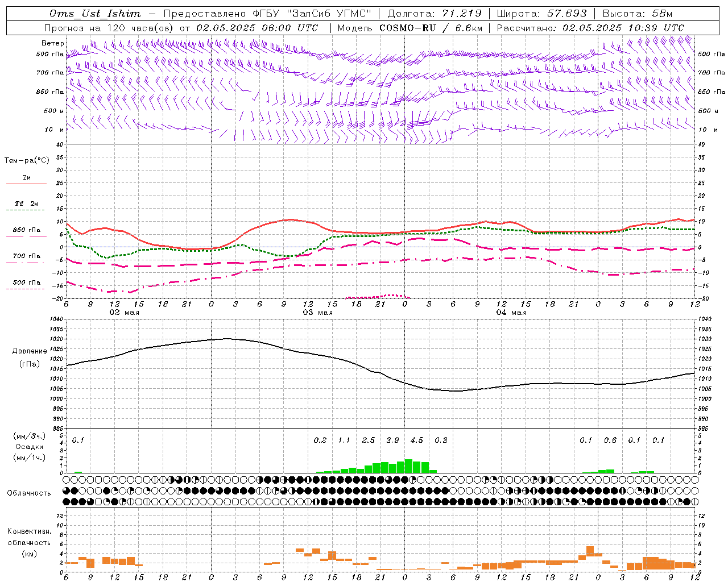728x582 pixels.
Task: Select the Тем-ра(°C) temperature label
Action: (x=27, y=161)
